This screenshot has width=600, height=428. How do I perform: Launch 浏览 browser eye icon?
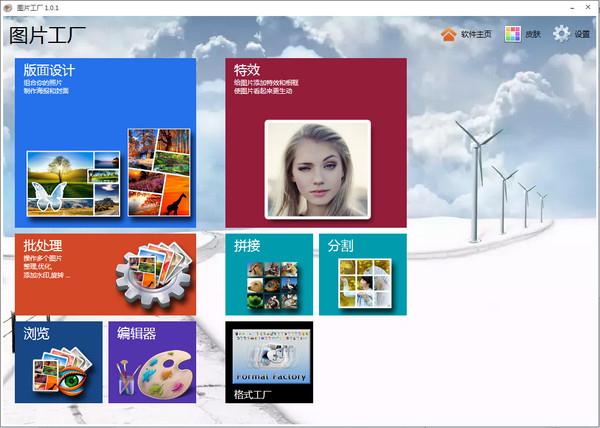click(69, 372)
